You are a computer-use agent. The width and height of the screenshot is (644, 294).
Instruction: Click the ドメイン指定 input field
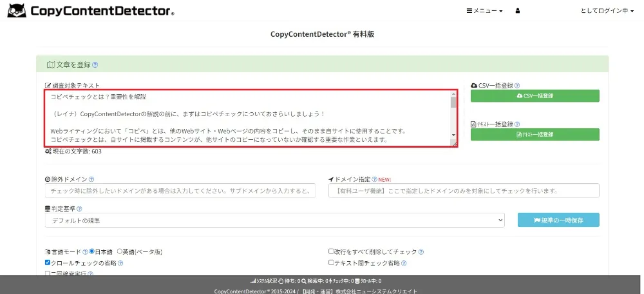(x=464, y=191)
